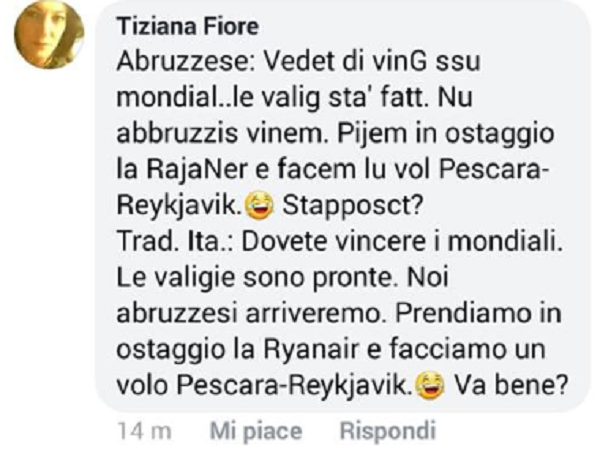Click the Tiziana Fiore name link
Image resolution: width=600 pixels, height=451 pixels.
(x=188, y=27)
